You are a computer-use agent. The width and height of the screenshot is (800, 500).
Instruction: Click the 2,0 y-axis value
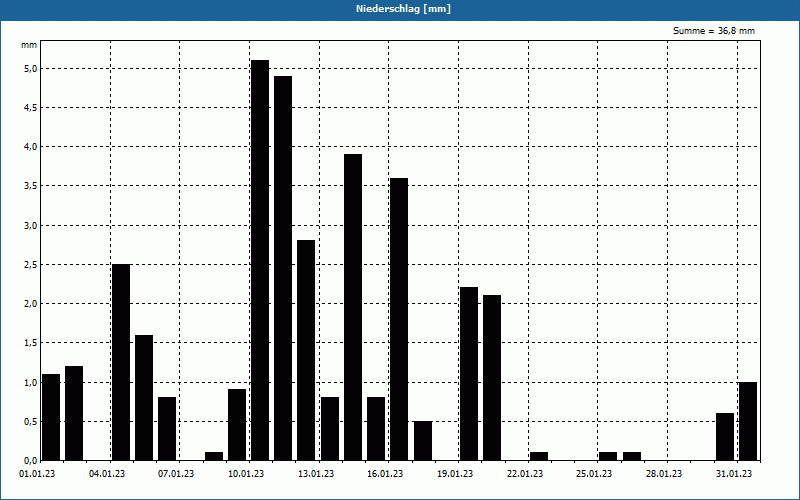31,304
